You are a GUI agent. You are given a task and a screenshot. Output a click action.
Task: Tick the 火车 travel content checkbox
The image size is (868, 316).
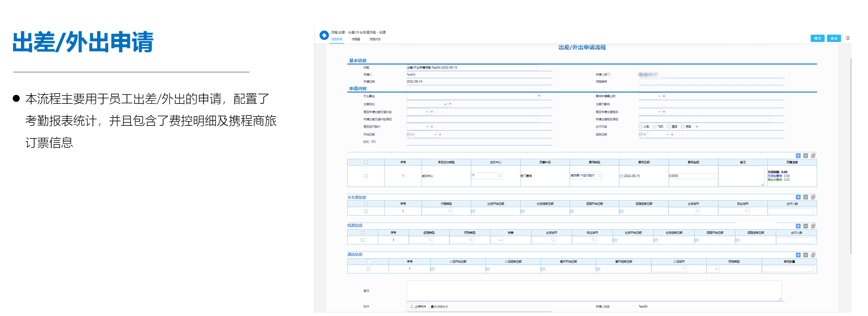tap(641, 127)
